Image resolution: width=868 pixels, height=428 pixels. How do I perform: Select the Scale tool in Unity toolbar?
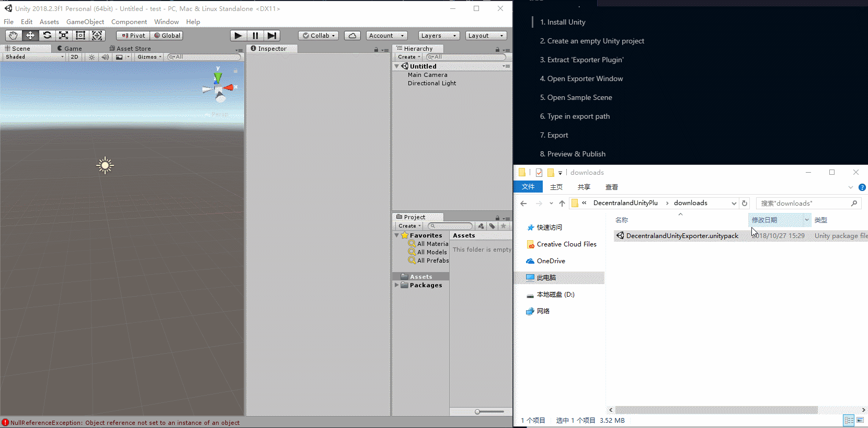tap(63, 36)
